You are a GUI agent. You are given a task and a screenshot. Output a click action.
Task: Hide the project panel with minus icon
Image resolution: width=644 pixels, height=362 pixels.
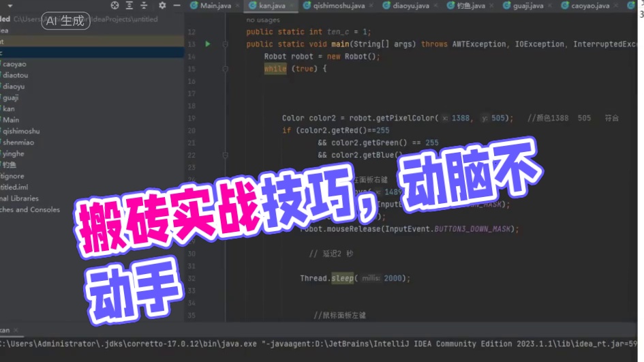point(176,5)
